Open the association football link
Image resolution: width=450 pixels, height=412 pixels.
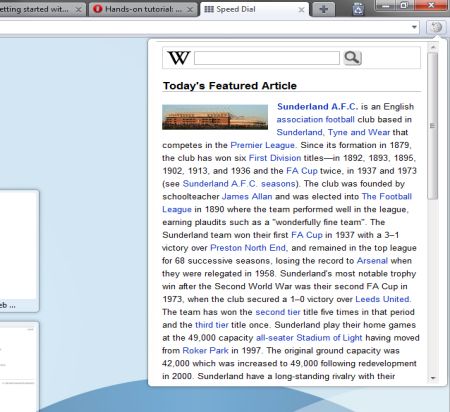click(315, 119)
